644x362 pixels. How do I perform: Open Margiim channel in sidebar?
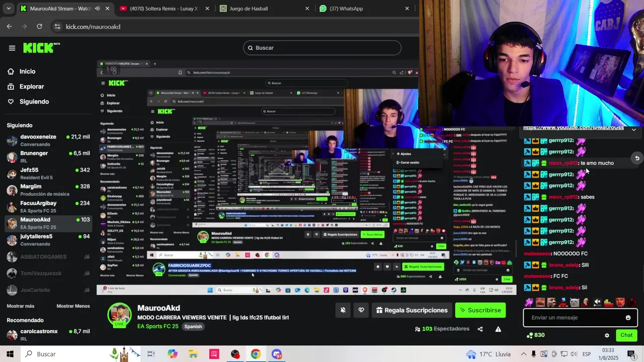click(x=48, y=190)
